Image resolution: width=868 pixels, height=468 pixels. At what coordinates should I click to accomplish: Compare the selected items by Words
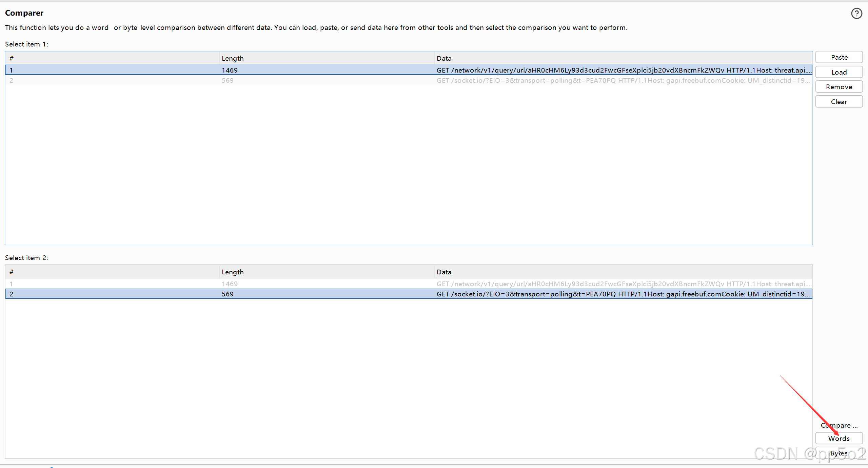click(x=839, y=438)
